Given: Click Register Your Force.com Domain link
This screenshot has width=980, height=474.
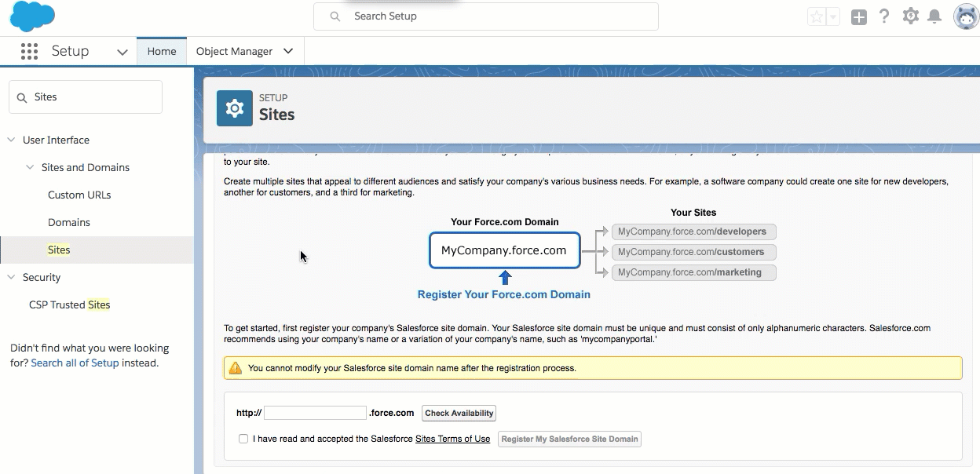Looking at the screenshot, I should click(504, 295).
